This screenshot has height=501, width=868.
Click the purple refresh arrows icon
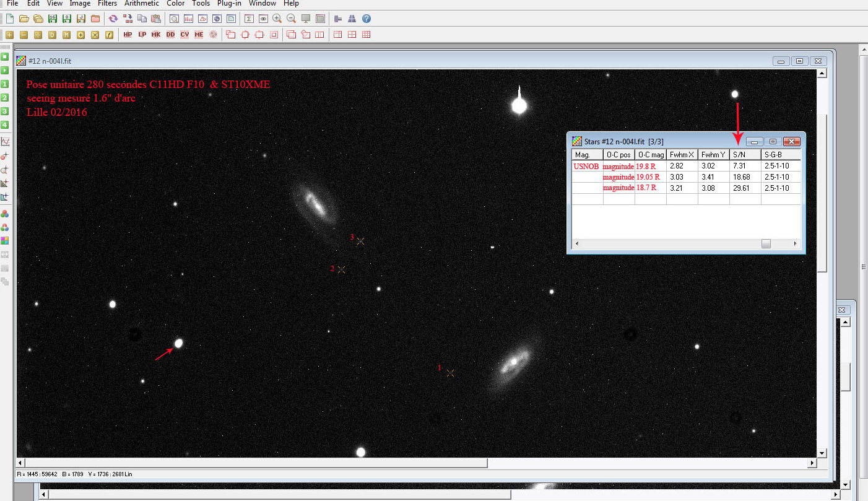113,19
